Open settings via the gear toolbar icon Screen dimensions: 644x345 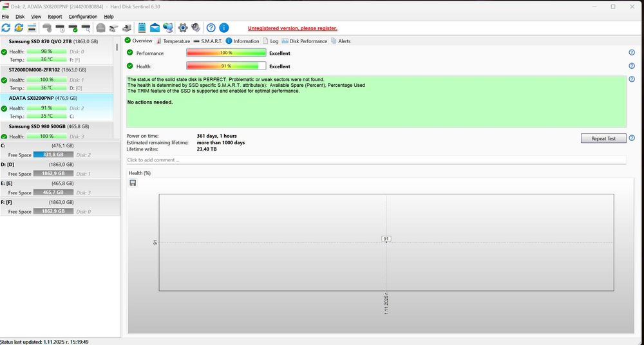(x=183, y=28)
